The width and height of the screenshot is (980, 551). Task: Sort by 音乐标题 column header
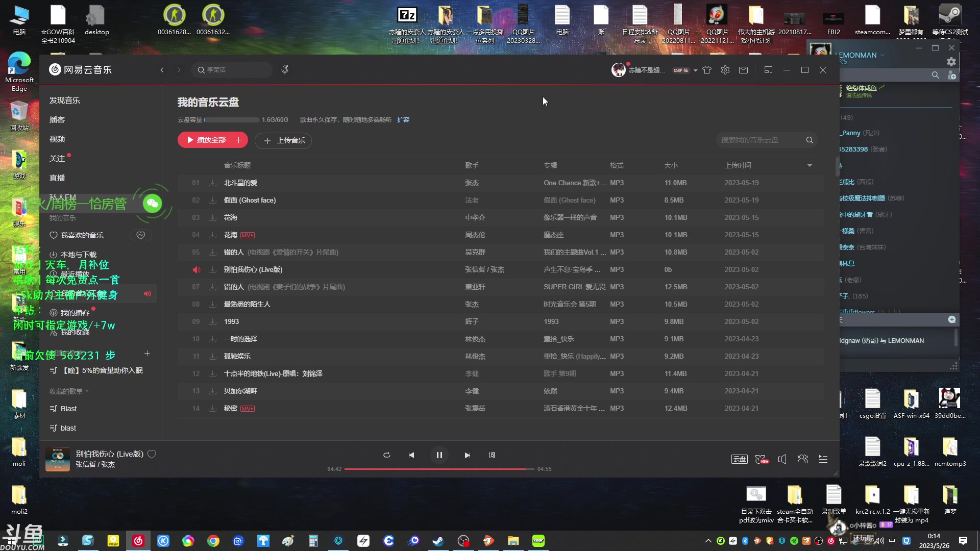click(237, 165)
